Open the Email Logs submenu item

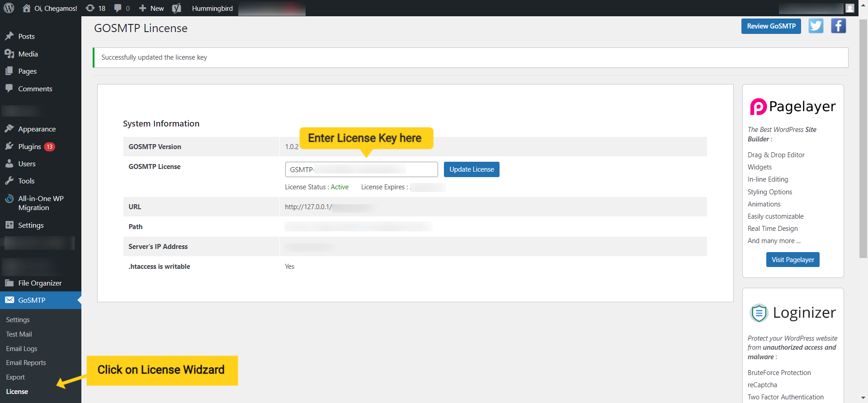22,349
